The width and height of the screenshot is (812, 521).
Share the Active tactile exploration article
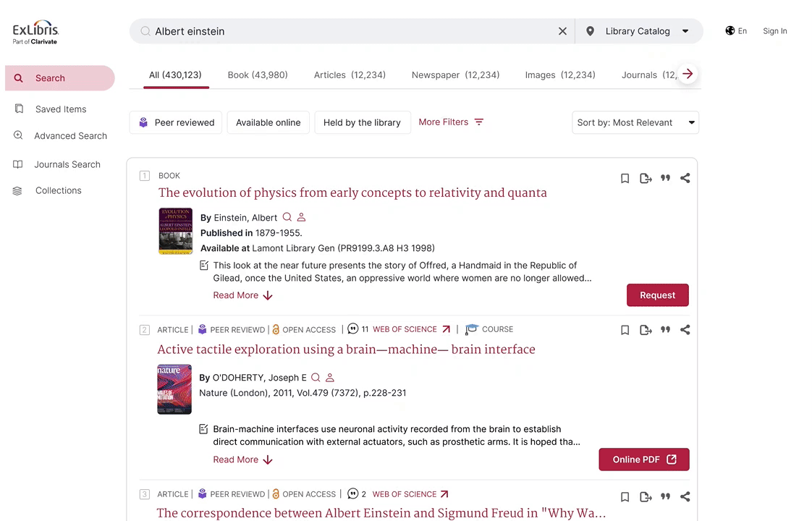[x=685, y=330]
